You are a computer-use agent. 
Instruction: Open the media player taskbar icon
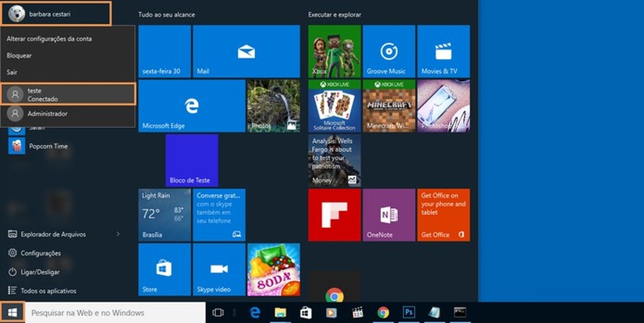[331, 313]
